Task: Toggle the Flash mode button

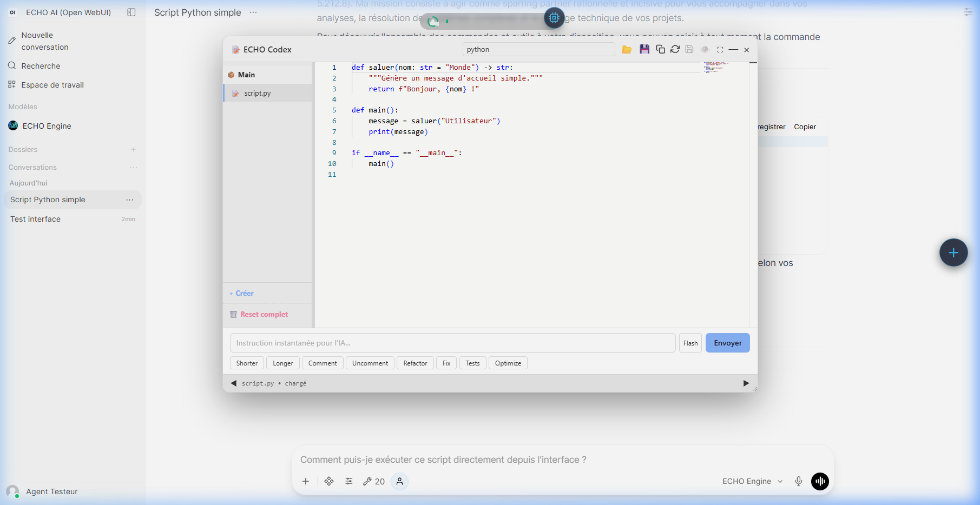Action: click(690, 343)
